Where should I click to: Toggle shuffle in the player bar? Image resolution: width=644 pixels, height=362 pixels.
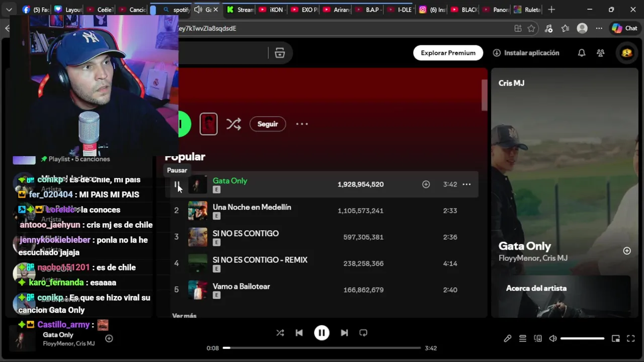click(280, 333)
